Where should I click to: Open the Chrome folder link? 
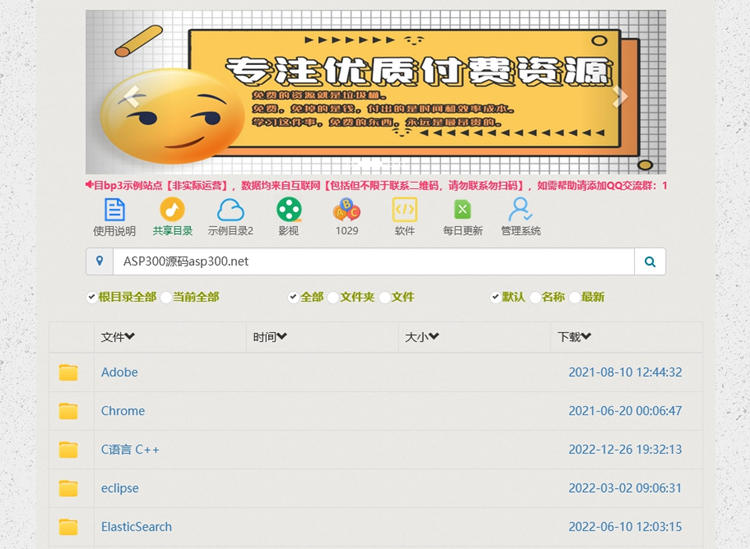123,411
